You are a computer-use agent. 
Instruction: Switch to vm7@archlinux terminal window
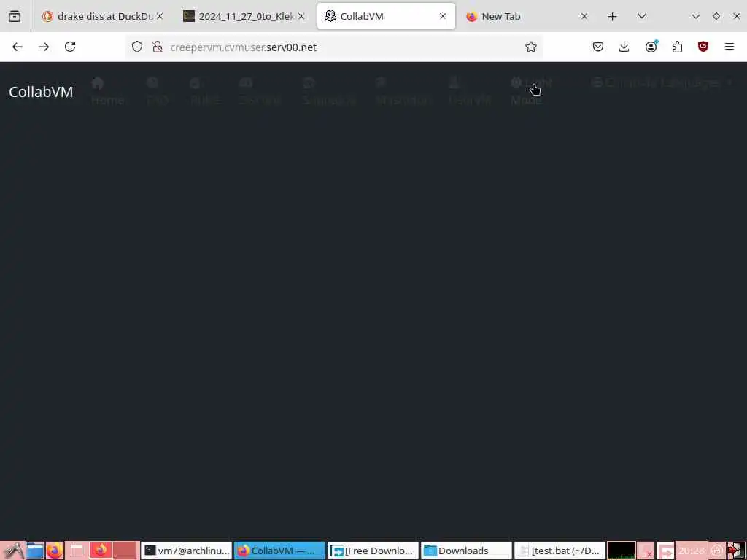[186, 551]
